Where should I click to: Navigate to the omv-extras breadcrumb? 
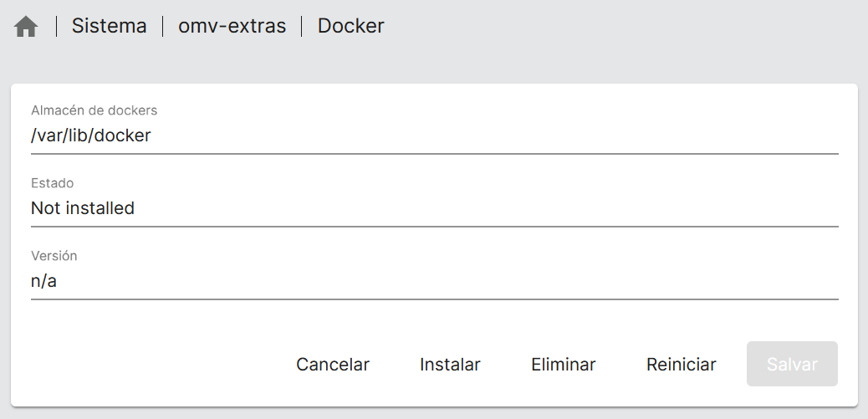[232, 26]
